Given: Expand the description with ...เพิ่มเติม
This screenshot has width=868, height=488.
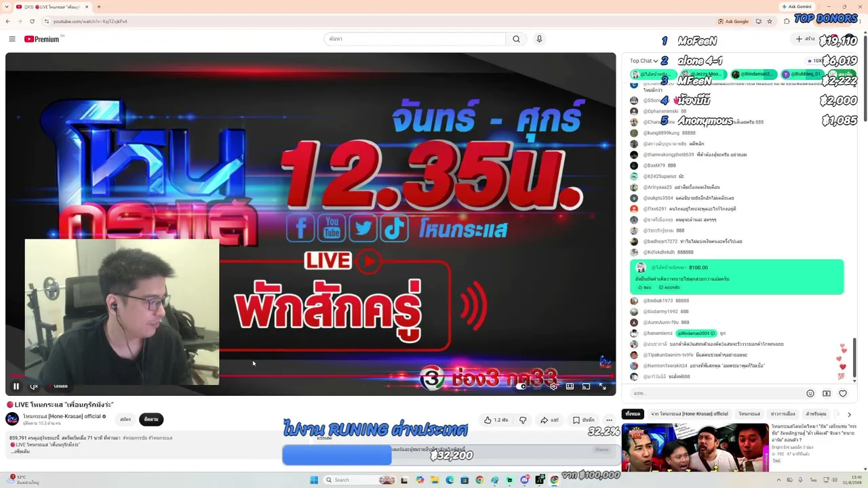Looking at the screenshot, I should pos(20,451).
